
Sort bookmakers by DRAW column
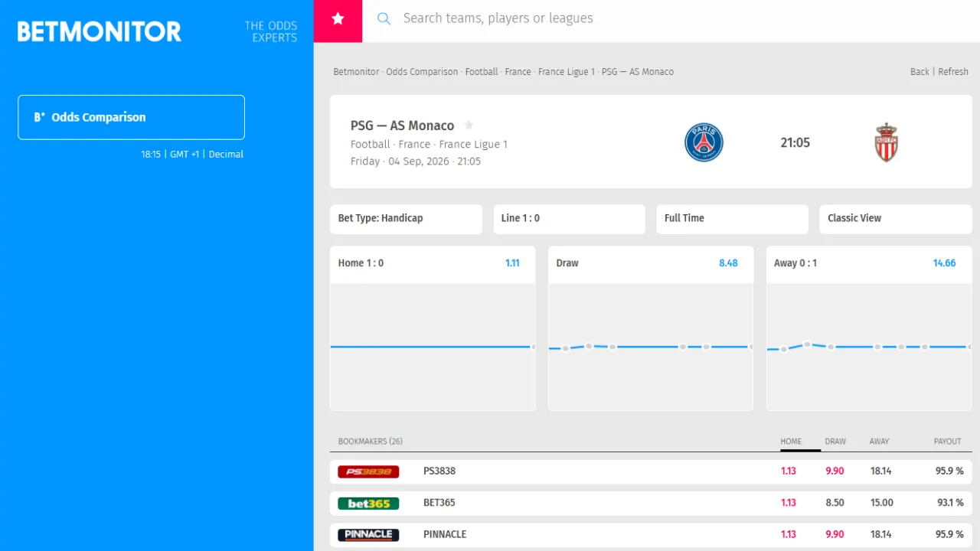tap(835, 442)
